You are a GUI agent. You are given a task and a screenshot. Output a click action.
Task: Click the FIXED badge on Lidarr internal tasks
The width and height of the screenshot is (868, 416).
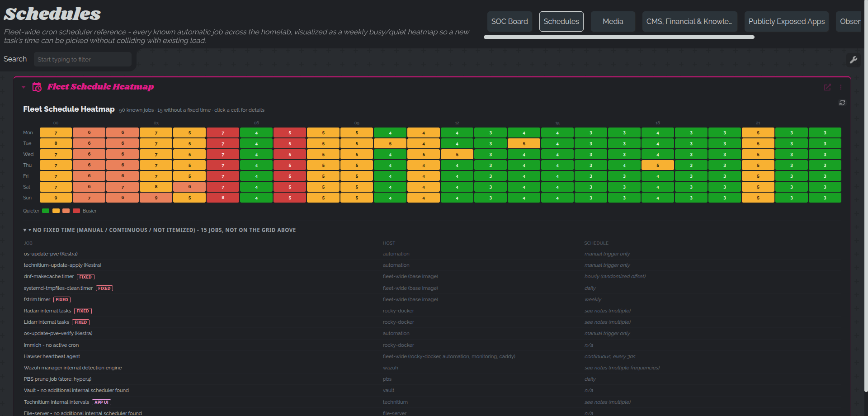(81, 322)
